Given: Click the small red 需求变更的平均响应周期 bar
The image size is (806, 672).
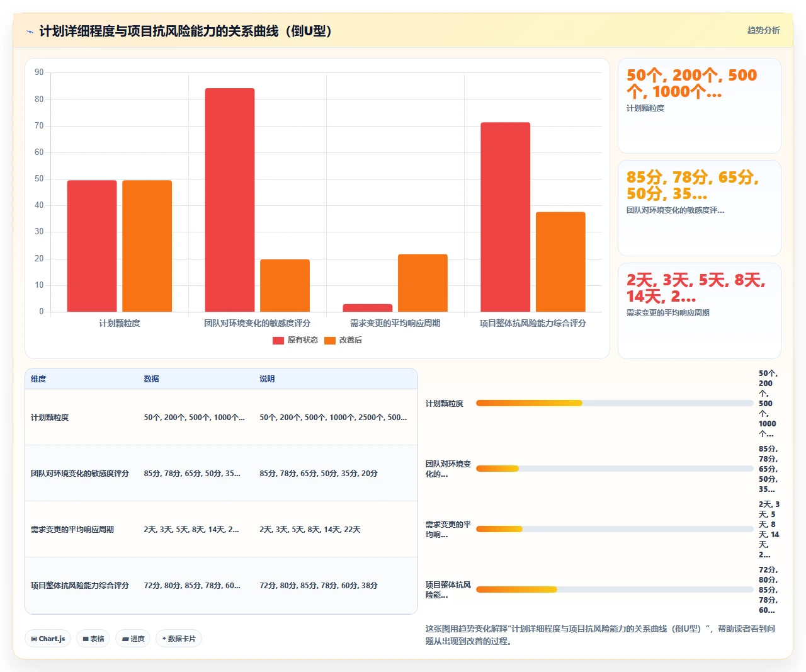Looking at the screenshot, I should (x=368, y=308).
